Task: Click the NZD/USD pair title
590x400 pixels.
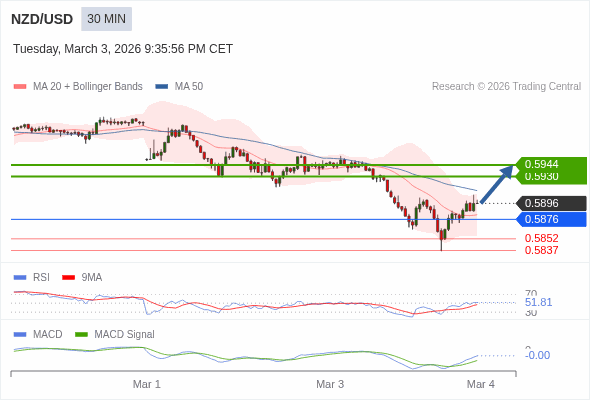Action: pos(42,19)
